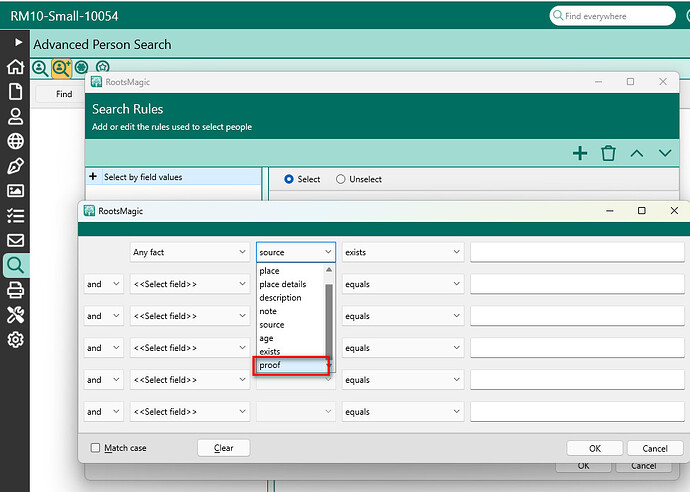Choose 'age' in the dropdown list
This screenshot has width=690, height=492.
pos(291,338)
